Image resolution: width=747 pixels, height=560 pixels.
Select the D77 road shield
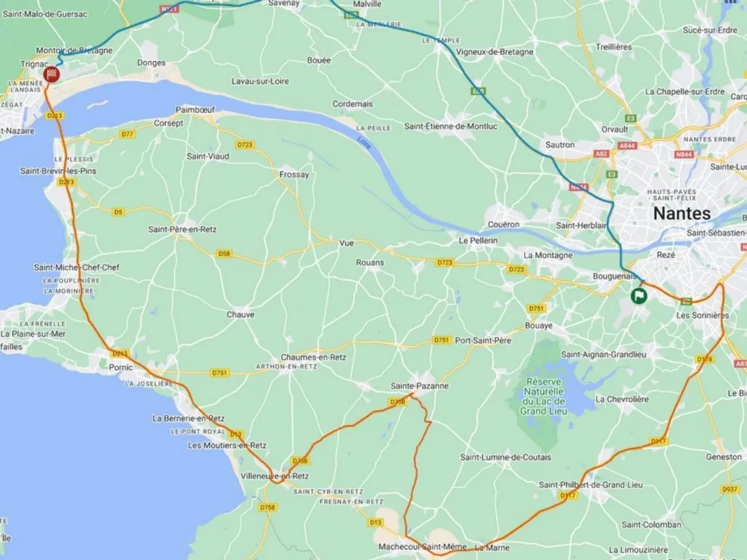(x=127, y=134)
